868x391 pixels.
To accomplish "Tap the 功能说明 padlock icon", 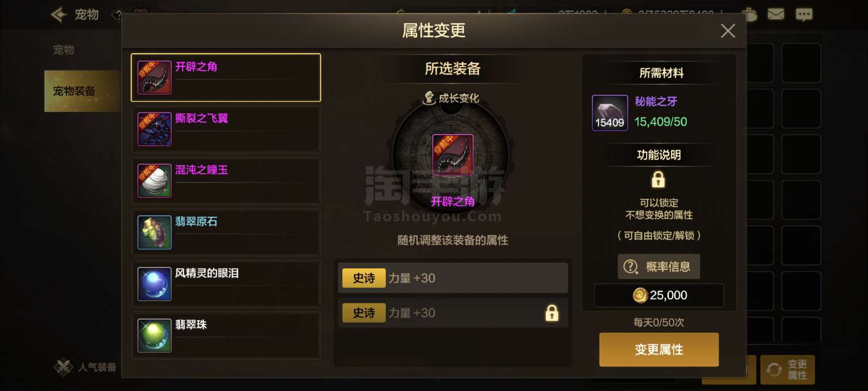I will click(658, 179).
